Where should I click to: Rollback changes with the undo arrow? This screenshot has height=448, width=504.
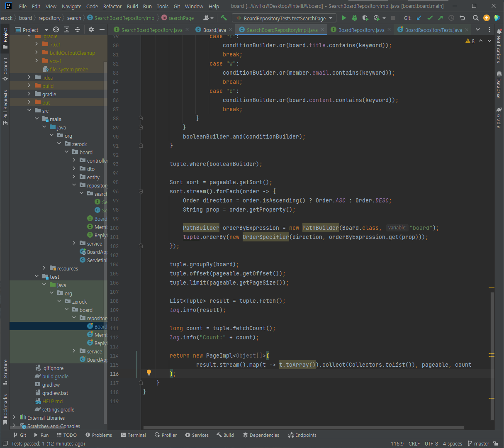pos(463,18)
